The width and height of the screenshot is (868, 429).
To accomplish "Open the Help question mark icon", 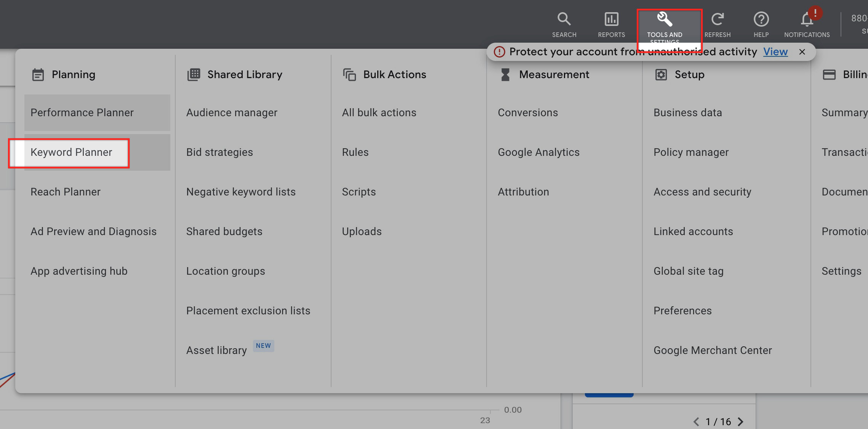I will point(761,19).
